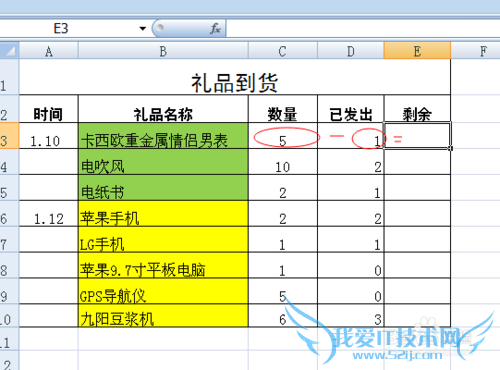The width and height of the screenshot is (500, 370).
Task: Select row 6 header
Action: (x=9, y=214)
